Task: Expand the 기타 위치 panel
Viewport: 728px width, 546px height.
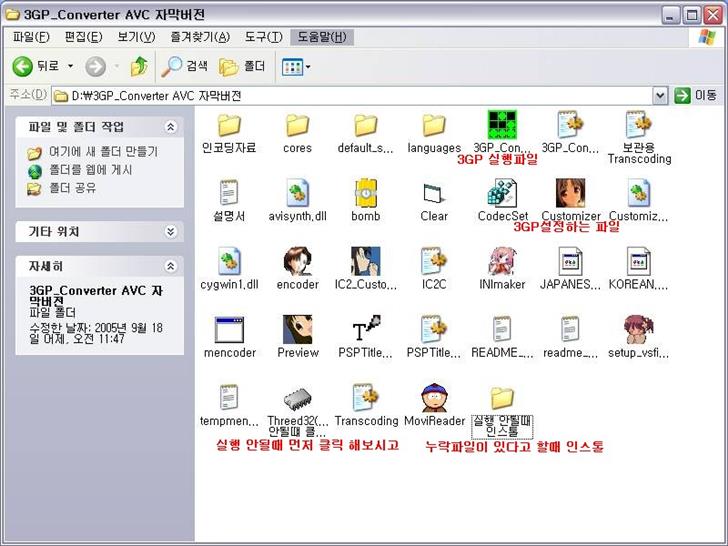Action: (x=170, y=231)
